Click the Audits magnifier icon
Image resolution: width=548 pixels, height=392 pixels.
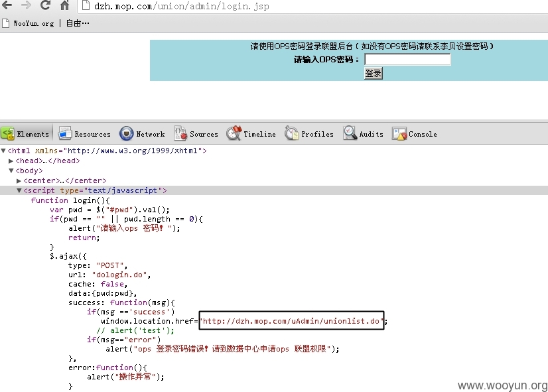tap(350, 133)
